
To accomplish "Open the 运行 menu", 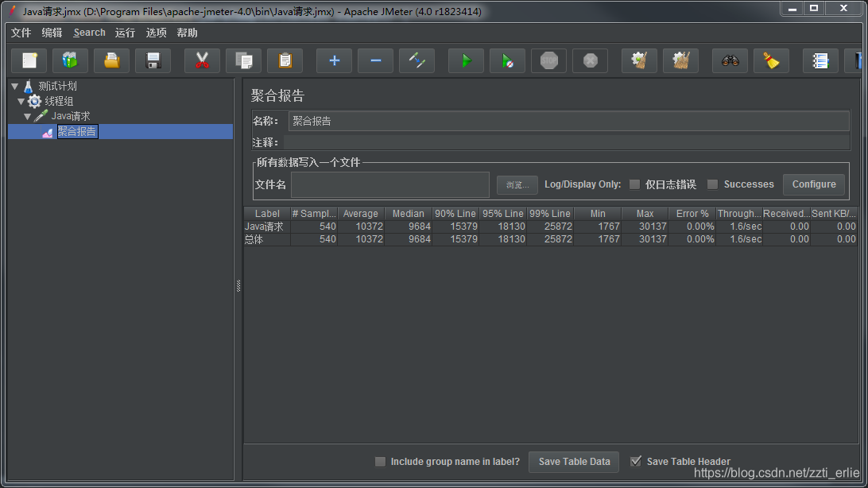I will click(125, 33).
